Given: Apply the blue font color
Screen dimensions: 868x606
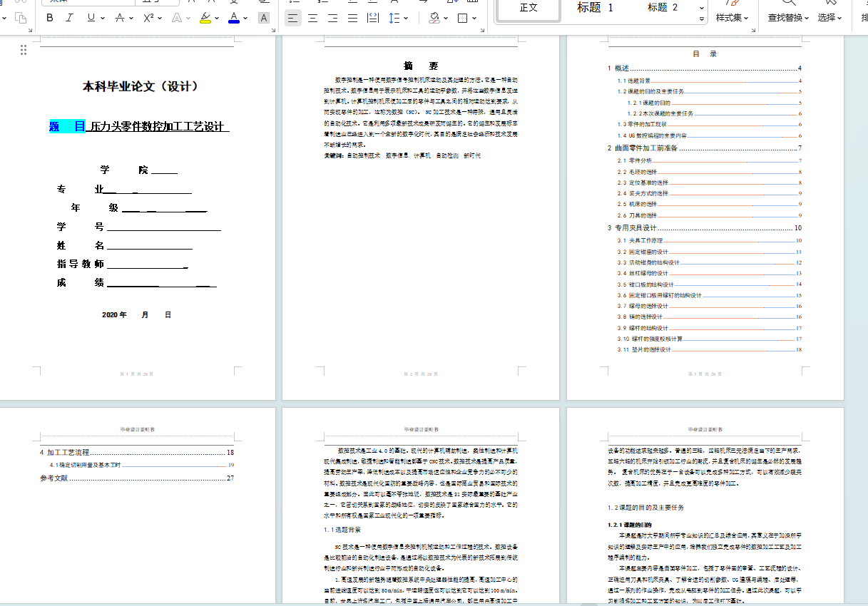Looking at the screenshot, I should pos(234,18).
